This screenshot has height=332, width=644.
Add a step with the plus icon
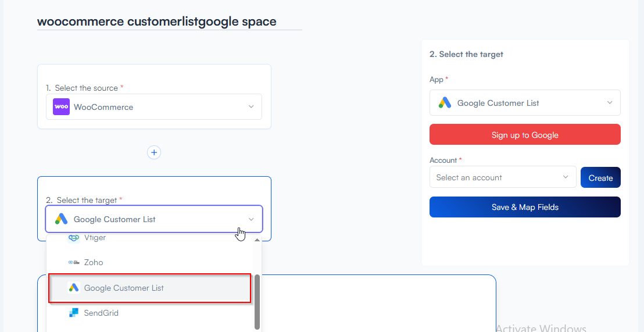coord(154,152)
